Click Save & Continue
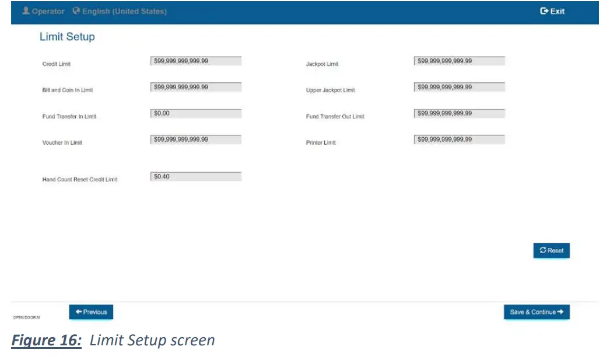The width and height of the screenshot is (603, 364). point(537,312)
